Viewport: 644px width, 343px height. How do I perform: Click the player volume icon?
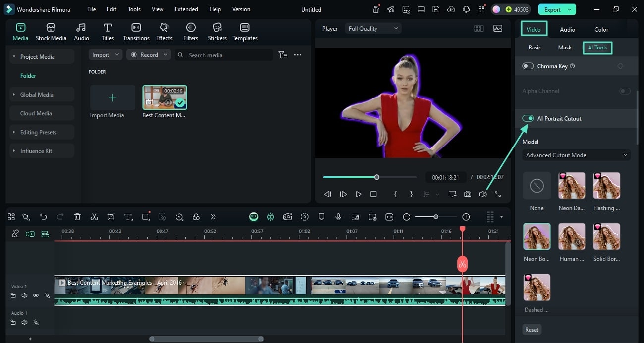(483, 194)
